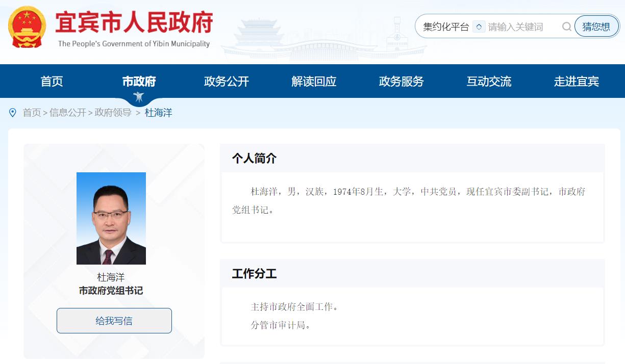Click the 首页 breadcrumb link
Screen dimensions: 625x364
tap(32, 113)
